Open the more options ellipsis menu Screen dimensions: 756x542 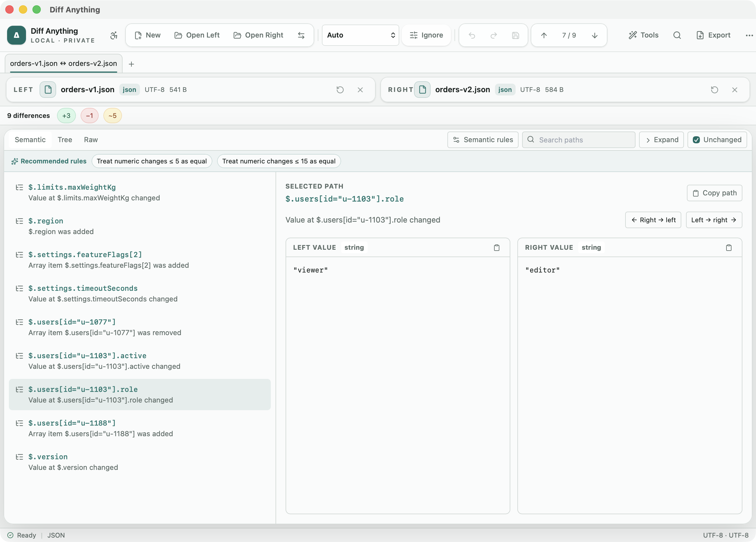749,35
